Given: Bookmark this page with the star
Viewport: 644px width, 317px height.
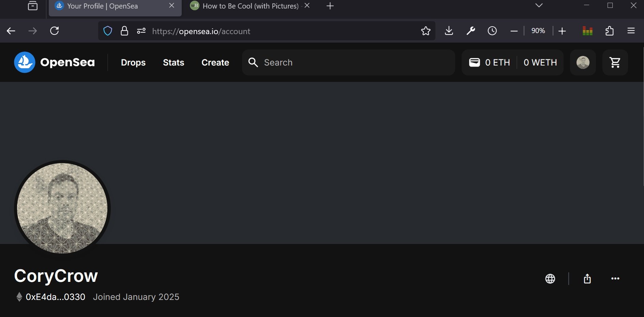Looking at the screenshot, I should tap(426, 31).
